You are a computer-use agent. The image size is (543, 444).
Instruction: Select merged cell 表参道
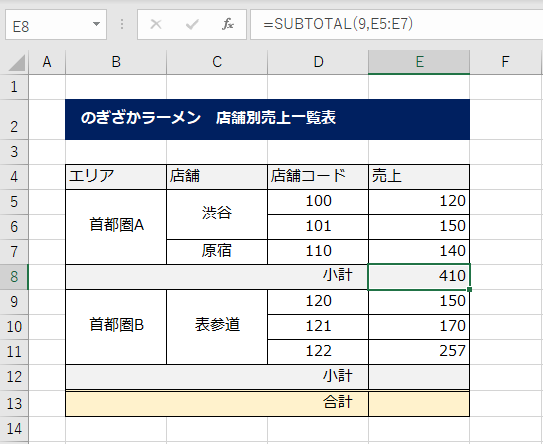pyautogui.click(x=217, y=327)
